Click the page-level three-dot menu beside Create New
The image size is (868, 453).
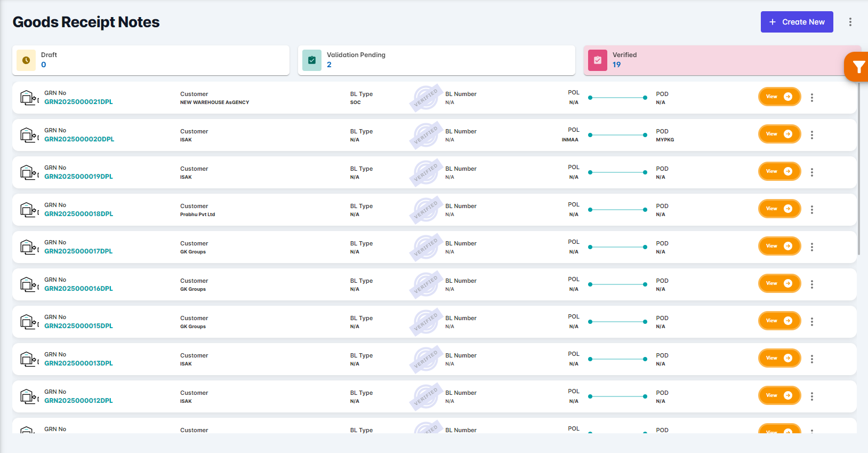pyautogui.click(x=850, y=22)
